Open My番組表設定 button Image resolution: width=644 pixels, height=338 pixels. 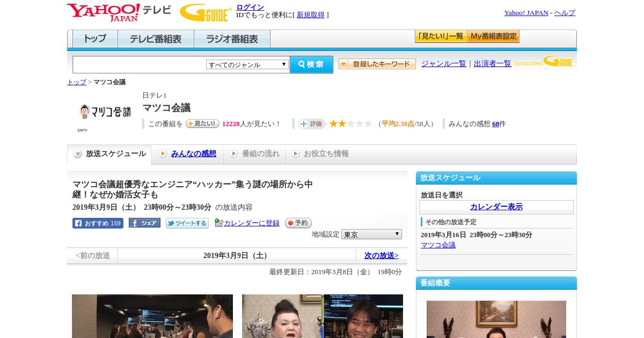(493, 36)
